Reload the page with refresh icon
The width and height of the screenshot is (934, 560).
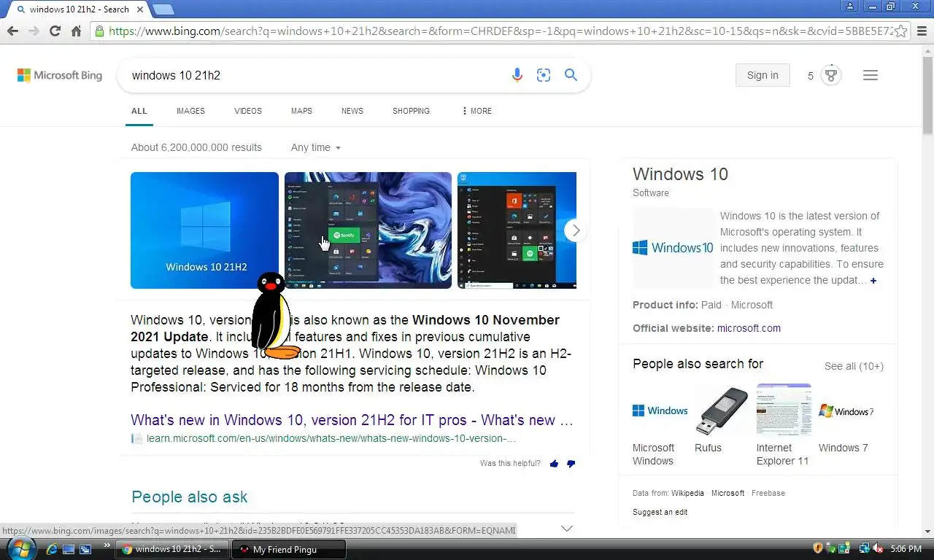click(55, 31)
